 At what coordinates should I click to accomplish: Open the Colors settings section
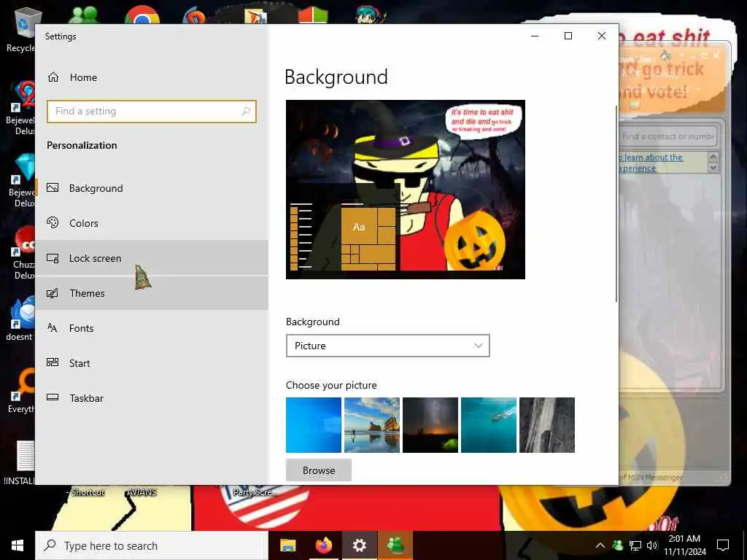point(152,223)
